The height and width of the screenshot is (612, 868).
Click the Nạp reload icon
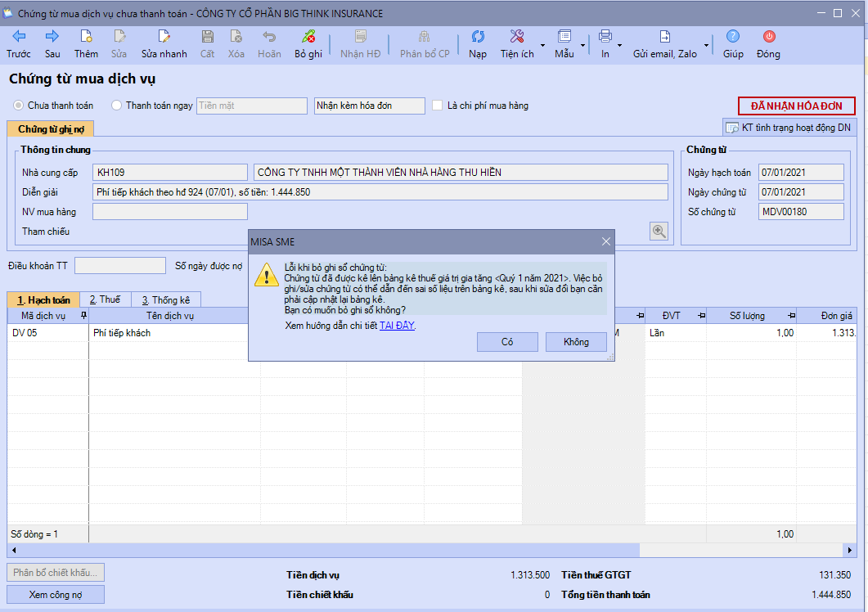pyautogui.click(x=478, y=37)
